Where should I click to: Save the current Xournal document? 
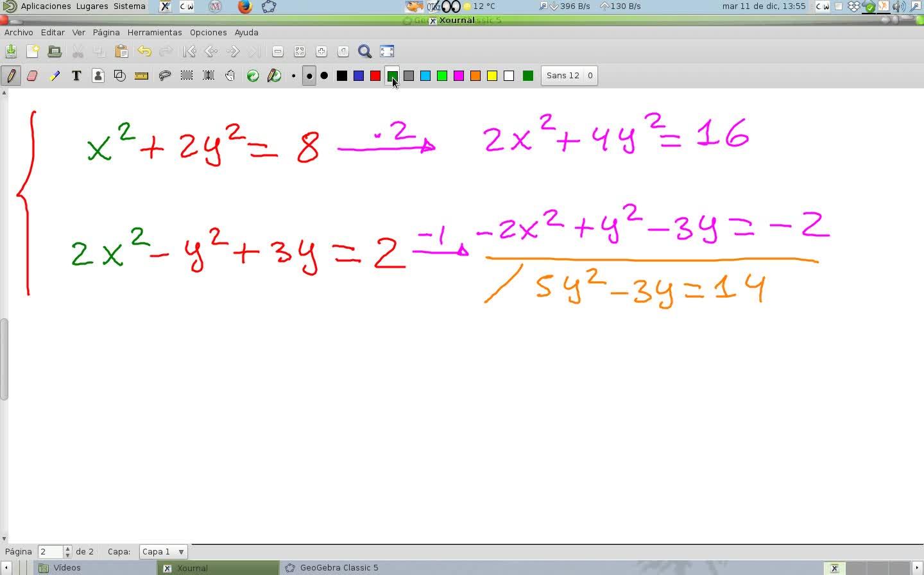pos(11,51)
